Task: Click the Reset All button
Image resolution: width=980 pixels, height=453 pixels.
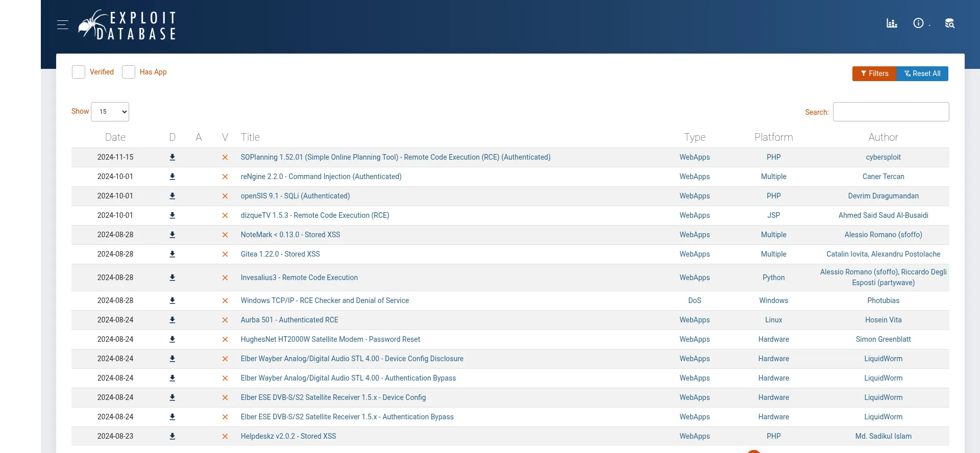Action: [922, 73]
